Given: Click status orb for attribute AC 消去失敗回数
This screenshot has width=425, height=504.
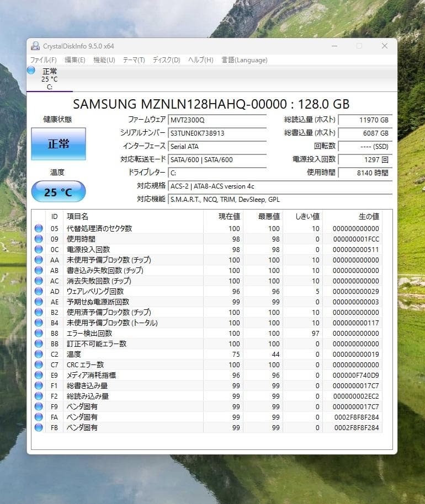Looking at the screenshot, I should [x=39, y=281].
